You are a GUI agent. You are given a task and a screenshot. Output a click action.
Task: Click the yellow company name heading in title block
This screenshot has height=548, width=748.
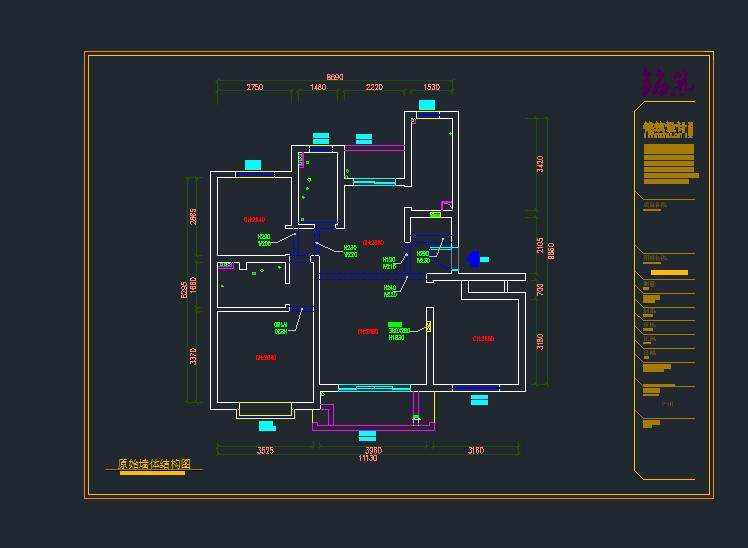666,128
